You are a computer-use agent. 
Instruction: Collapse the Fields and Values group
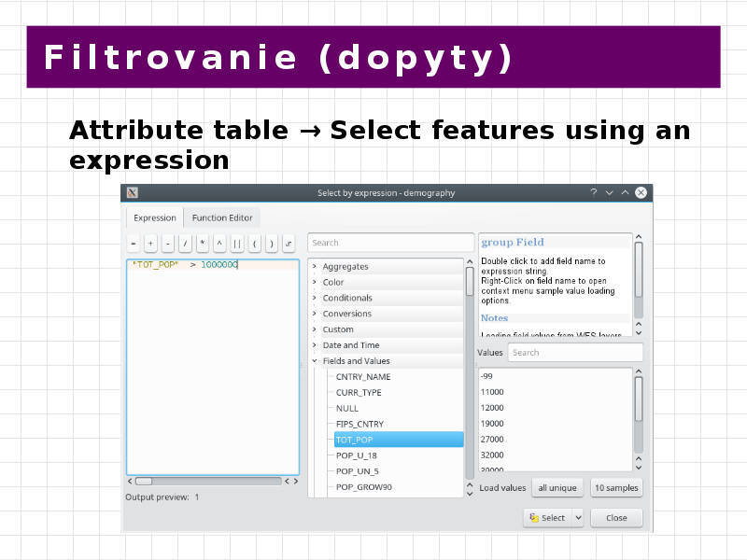coord(315,361)
